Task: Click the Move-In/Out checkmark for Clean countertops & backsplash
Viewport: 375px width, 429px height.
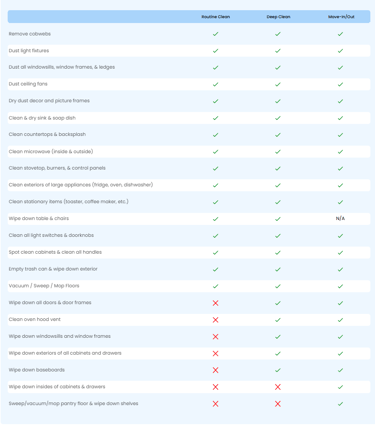Action: click(340, 135)
